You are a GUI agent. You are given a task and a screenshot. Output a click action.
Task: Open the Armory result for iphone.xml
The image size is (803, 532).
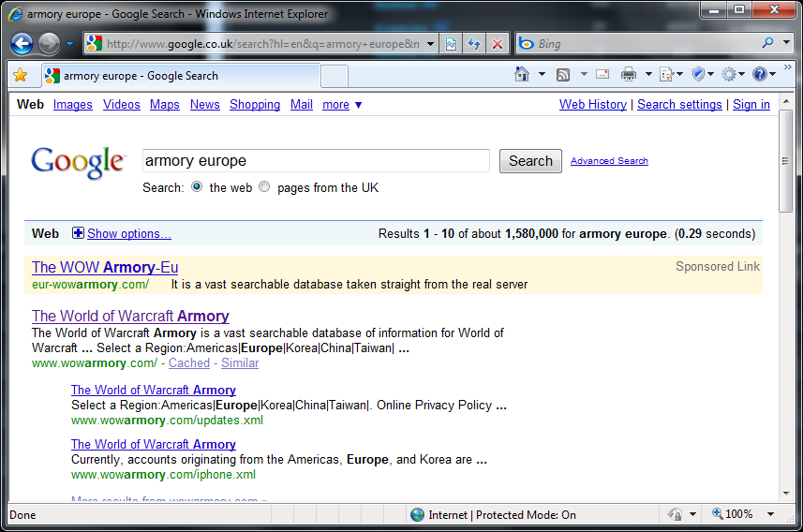(x=154, y=445)
